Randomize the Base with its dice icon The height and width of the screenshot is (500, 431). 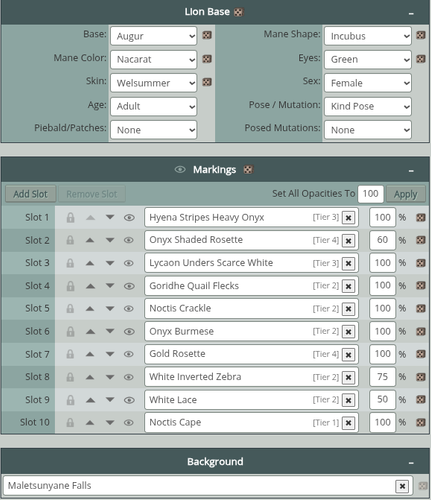[207, 35]
